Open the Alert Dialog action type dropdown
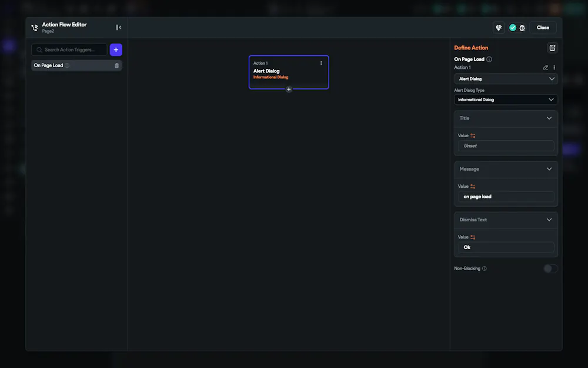 (506, 79)
